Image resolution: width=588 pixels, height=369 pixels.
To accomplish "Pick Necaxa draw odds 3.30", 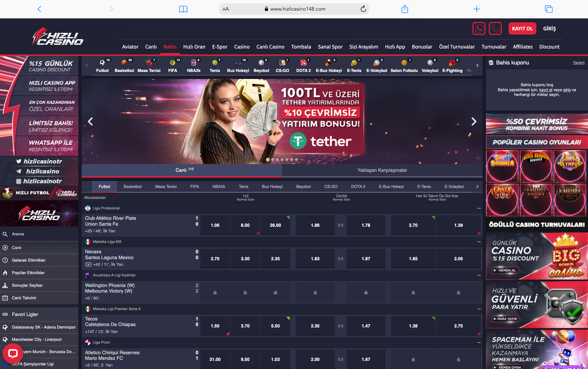I will 245,259.
